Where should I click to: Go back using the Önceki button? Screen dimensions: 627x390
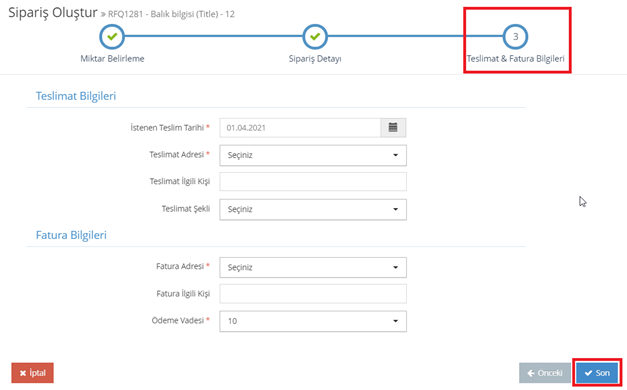point(545,373)
